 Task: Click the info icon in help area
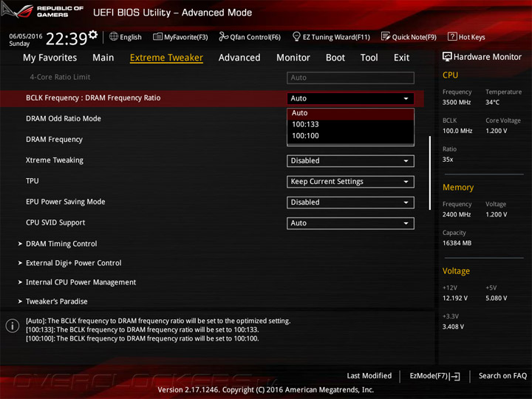pos(13,326)
